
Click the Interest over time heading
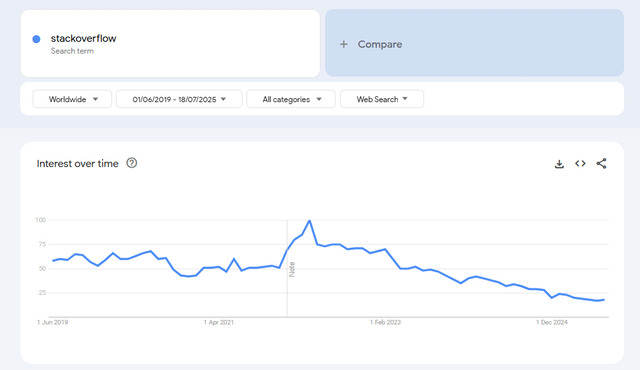pos(78,164)
